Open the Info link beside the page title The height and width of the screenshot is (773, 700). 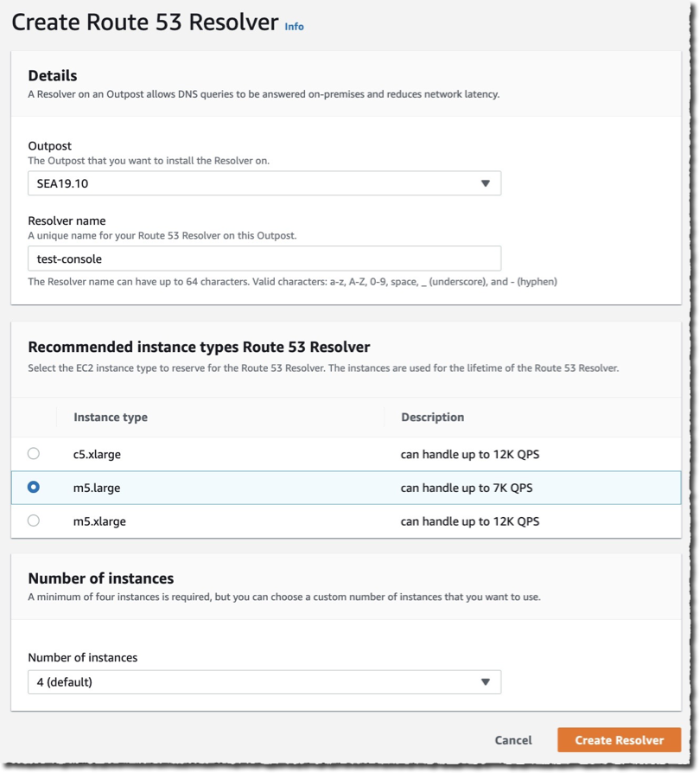click(x=294, y=27)
